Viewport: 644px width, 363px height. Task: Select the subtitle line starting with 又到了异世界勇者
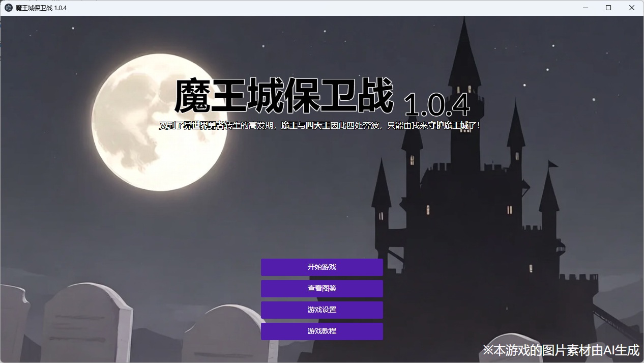pos(319,125)
